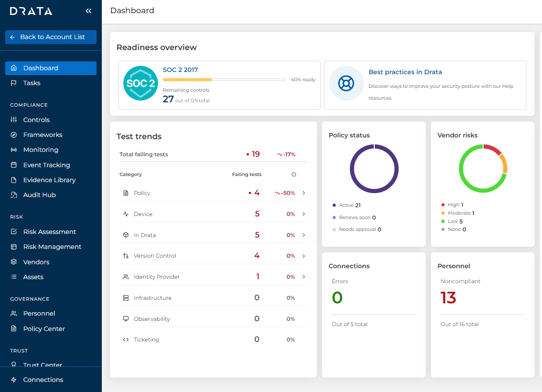Click the lifebuoy Best practices icon
Screen dimensions: 542x392
pos(346,83)
